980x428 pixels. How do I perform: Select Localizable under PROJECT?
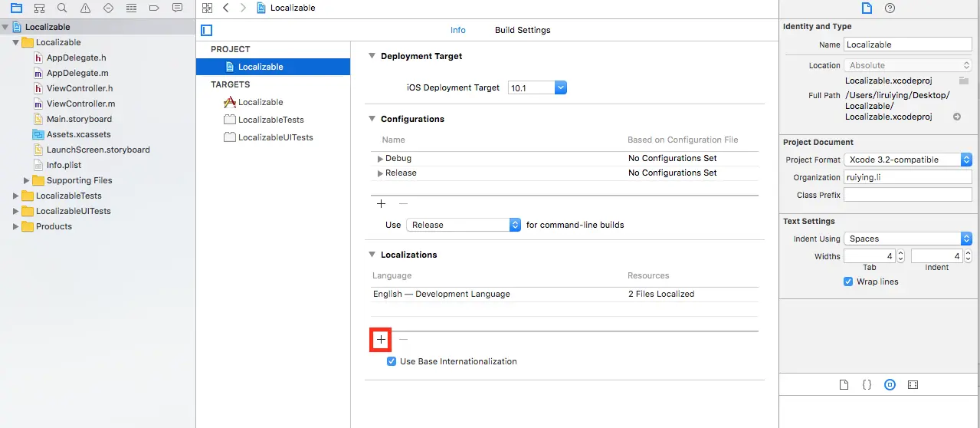coord(273,67)
